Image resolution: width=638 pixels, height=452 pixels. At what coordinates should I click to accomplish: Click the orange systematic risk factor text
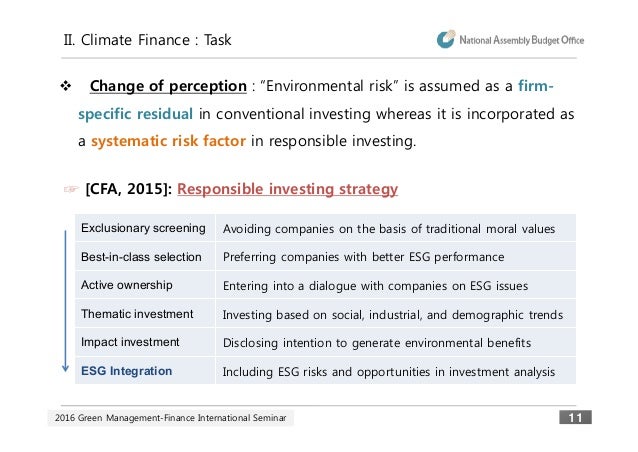(168, 141)
